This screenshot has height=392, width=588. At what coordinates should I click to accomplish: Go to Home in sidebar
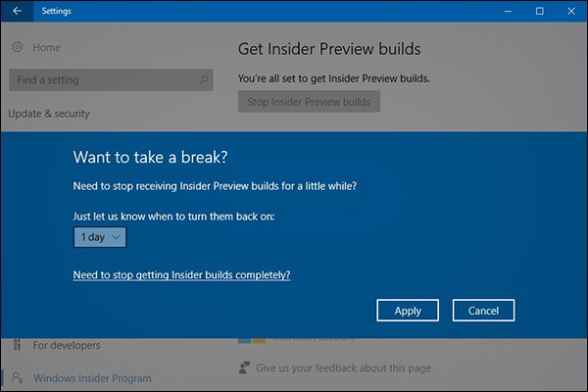click(46, 47)
